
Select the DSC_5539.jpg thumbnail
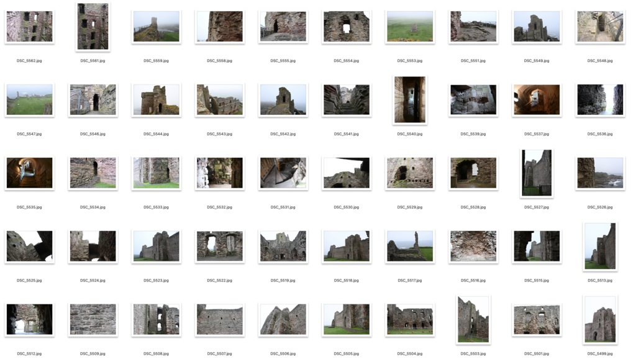[x=473, y=99]
